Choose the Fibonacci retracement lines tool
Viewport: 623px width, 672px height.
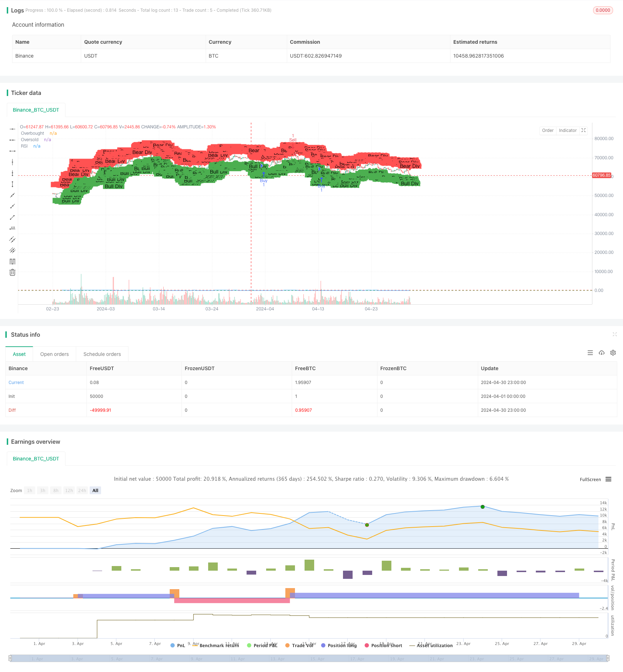[x=12, y=261]
